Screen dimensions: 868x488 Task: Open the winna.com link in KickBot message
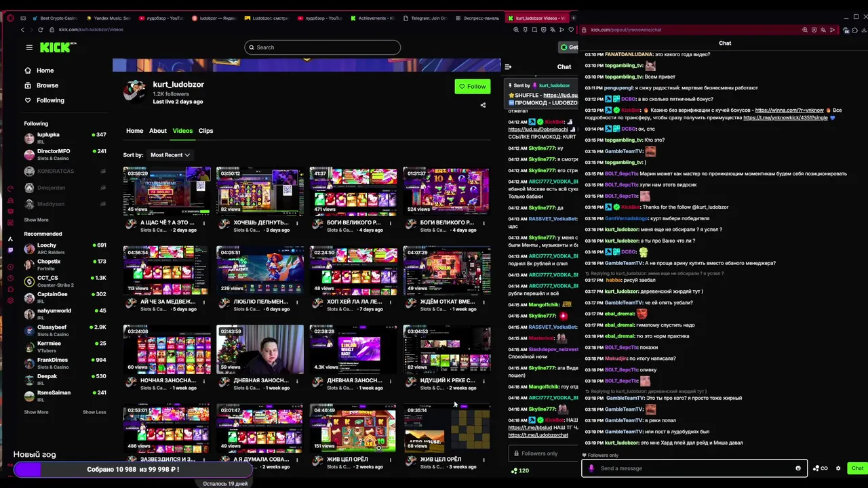tap(789, 110)
